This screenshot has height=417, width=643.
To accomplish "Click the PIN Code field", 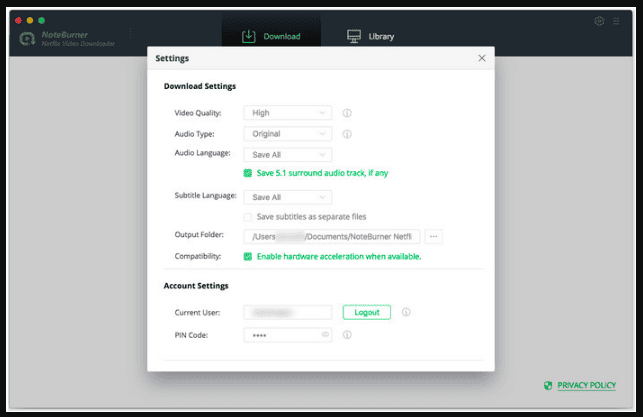I will tap(287, 335).
